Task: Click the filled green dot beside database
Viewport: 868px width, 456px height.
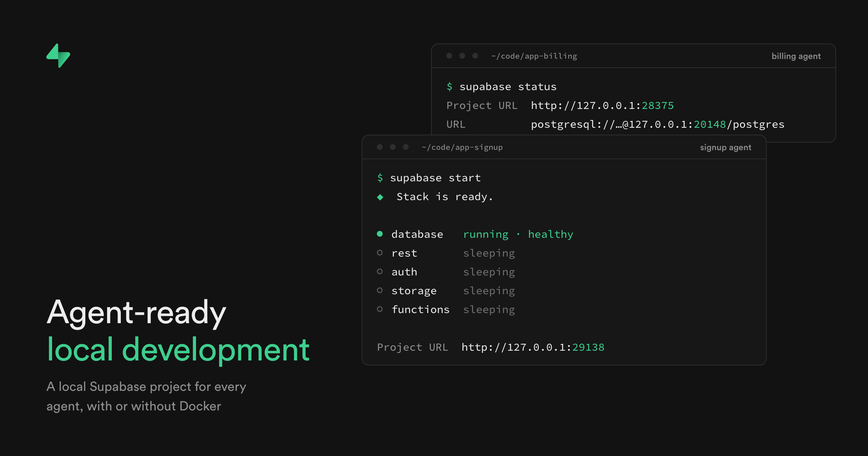Action: (x=380, y=234)
